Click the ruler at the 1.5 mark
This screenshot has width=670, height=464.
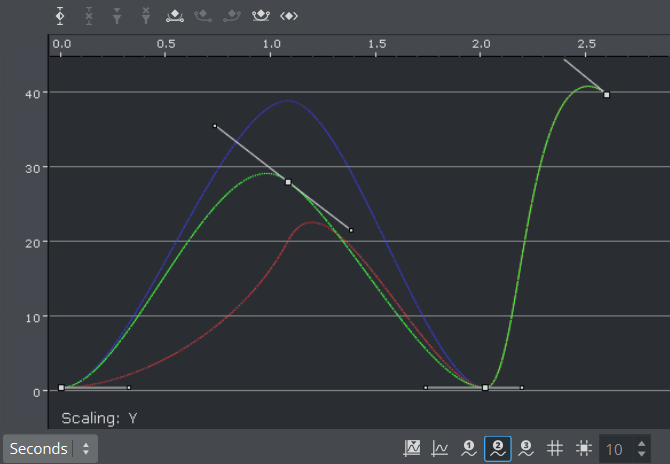click(377, 45)
